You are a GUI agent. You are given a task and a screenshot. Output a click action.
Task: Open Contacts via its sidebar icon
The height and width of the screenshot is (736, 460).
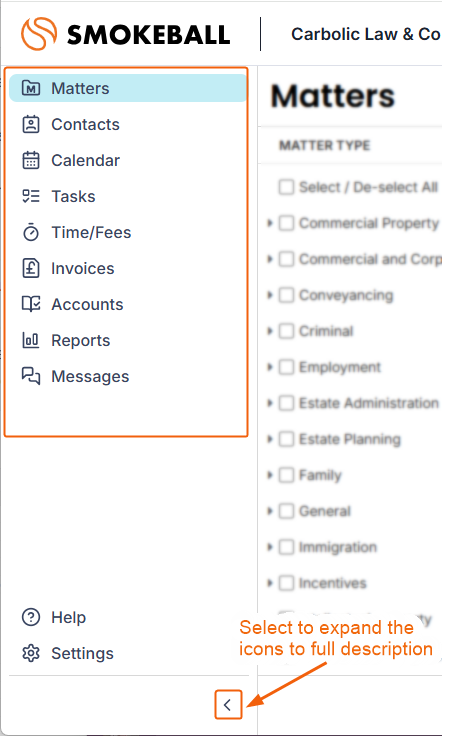point(31,124)
